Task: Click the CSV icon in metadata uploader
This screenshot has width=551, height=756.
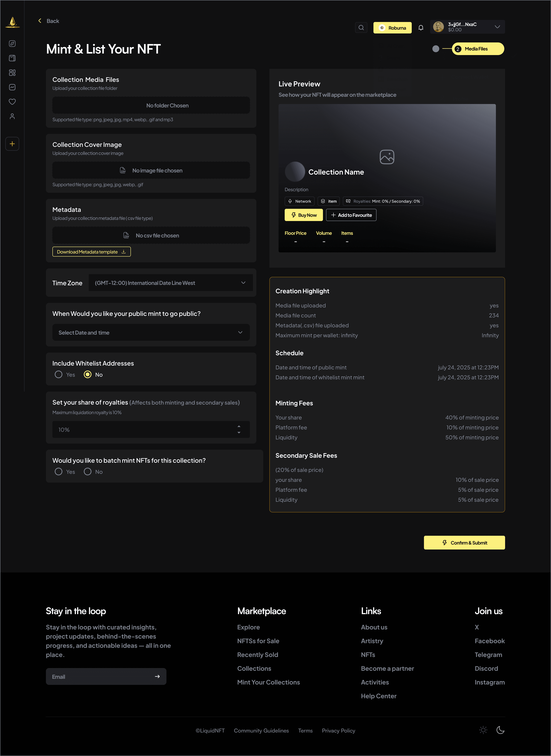Action: point(126,235)
